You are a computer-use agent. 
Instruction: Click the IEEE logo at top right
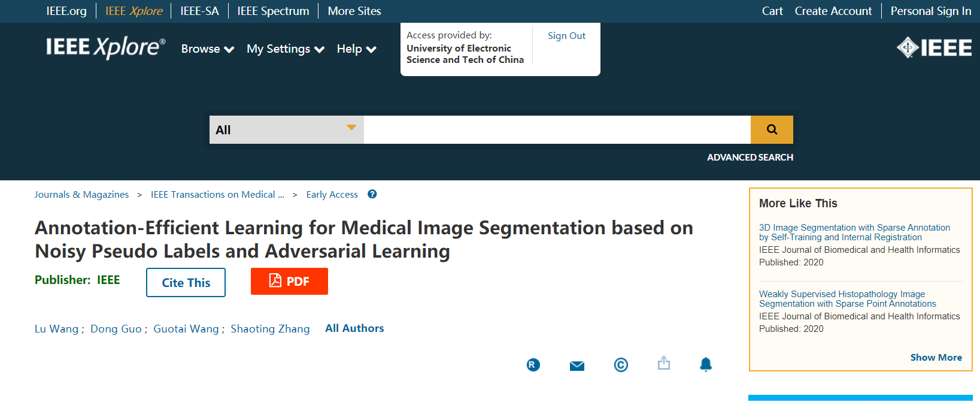934,48
